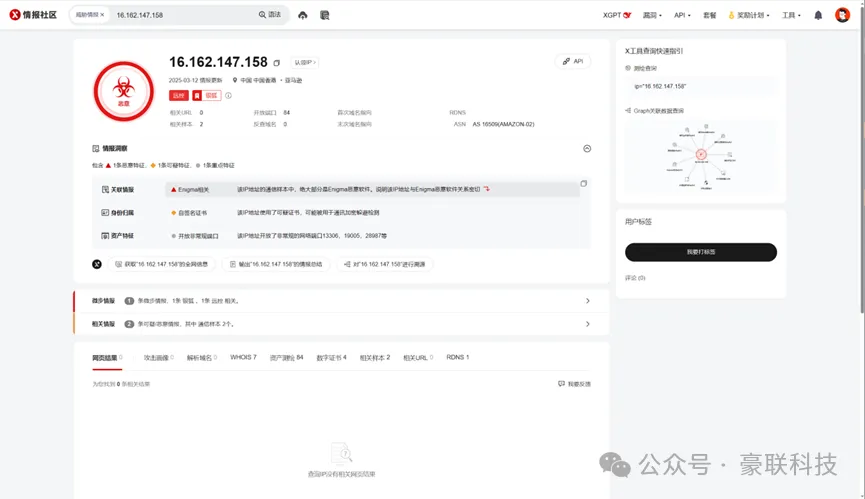This screenshot has height=499, width=865.
Task: Open the Graph relationship thumbnail
Action: (x=700, y=155)
